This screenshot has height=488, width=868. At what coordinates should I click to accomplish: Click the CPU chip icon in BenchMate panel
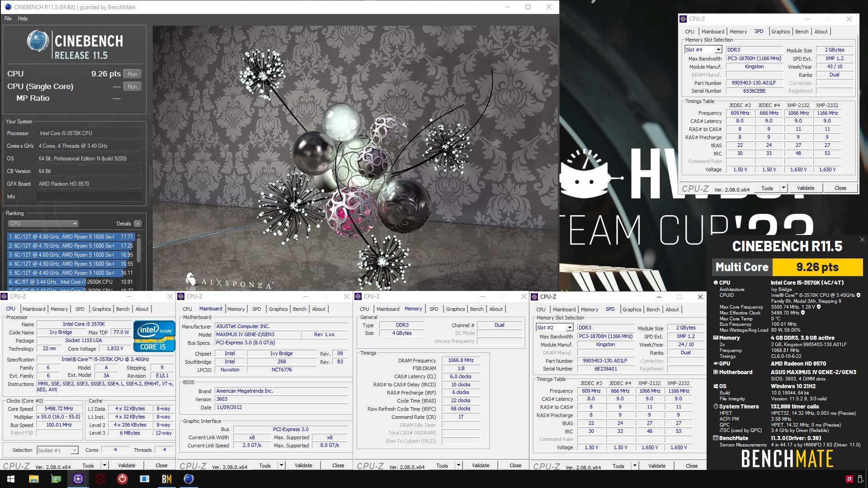716,282
